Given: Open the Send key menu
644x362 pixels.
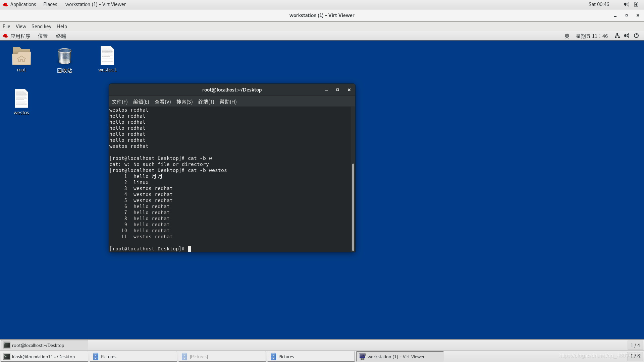Looking at the screenshot, I should coord(41,26).
